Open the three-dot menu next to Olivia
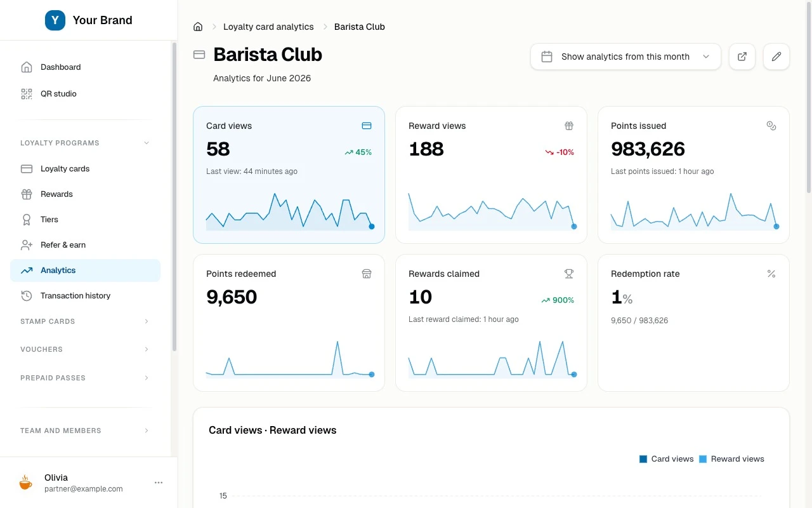Viewport: 812px width, 508px height. [159, 483]
